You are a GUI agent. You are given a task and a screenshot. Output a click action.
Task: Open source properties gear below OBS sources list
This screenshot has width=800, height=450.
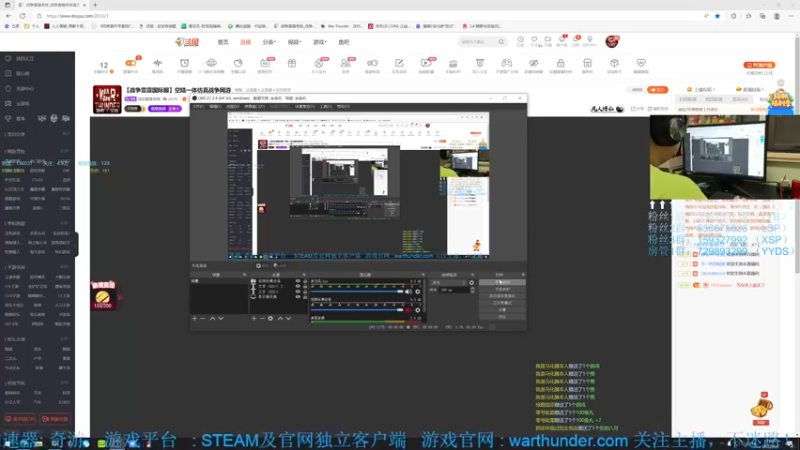[270, 318]
